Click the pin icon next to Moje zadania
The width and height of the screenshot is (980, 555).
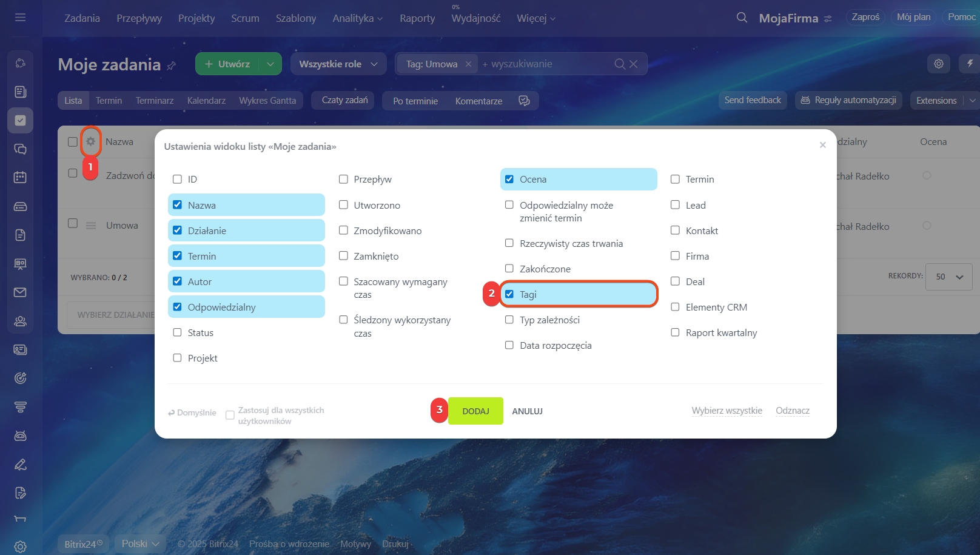click(x=172, y=65)
